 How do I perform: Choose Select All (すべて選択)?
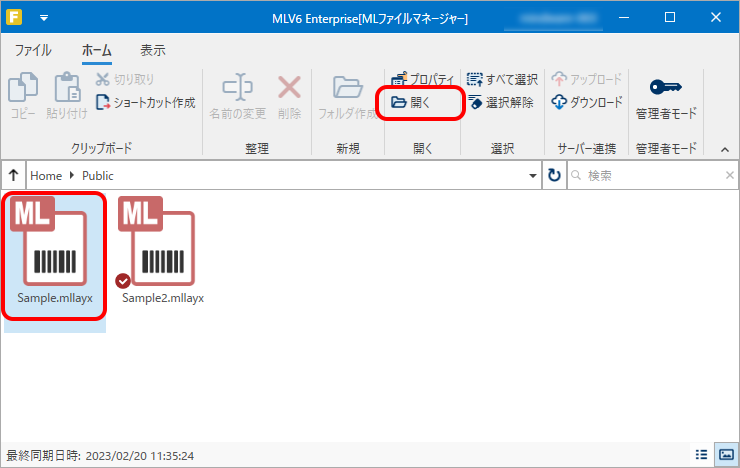click(502, 79)
